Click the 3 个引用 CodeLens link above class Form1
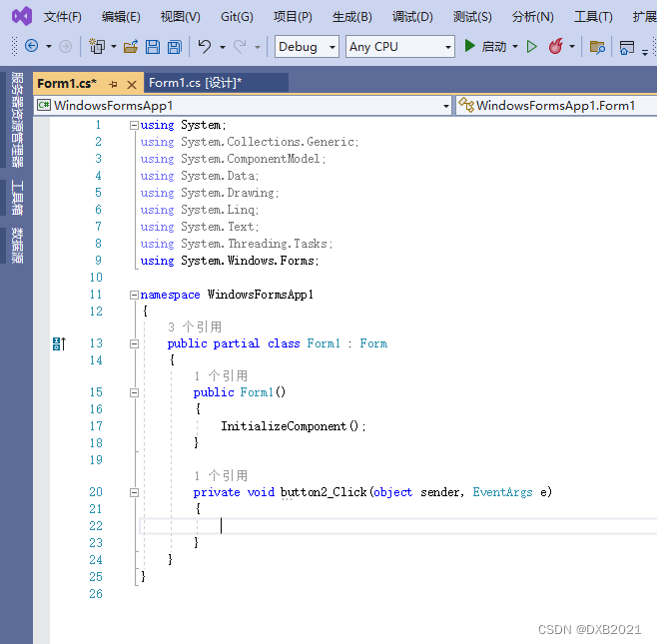Screen dimensions: 657x644 coord(195,326)
